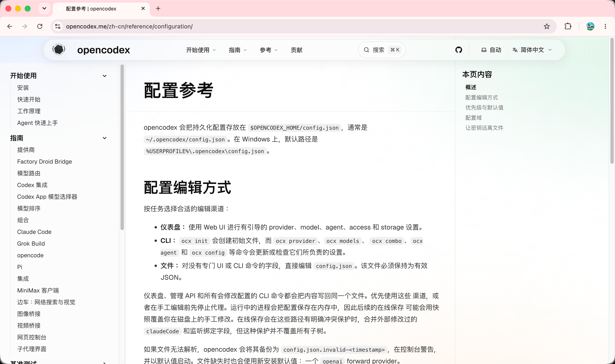Viewport: 615px width, 364px height.
Task: Expand the 指南 nav menu
Action: [238, 50]
